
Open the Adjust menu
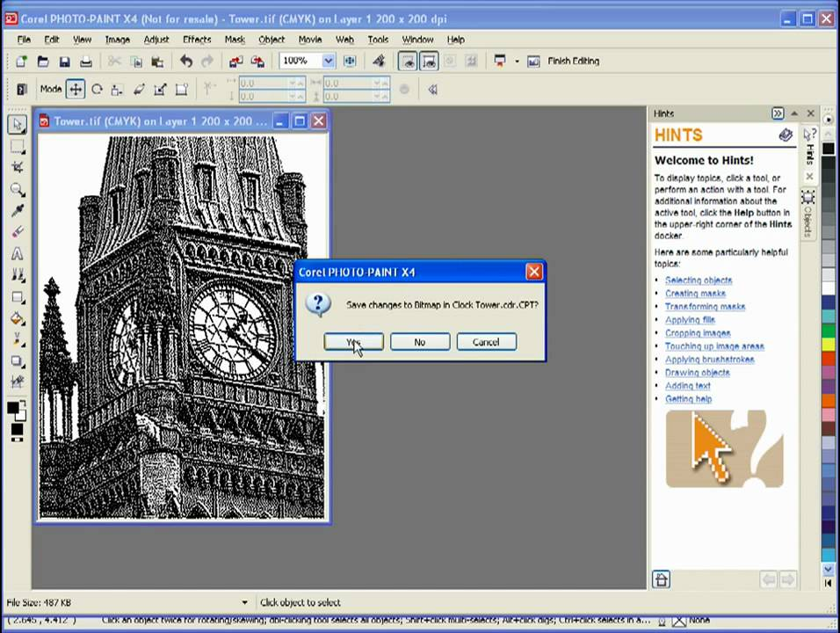(156, 40)
